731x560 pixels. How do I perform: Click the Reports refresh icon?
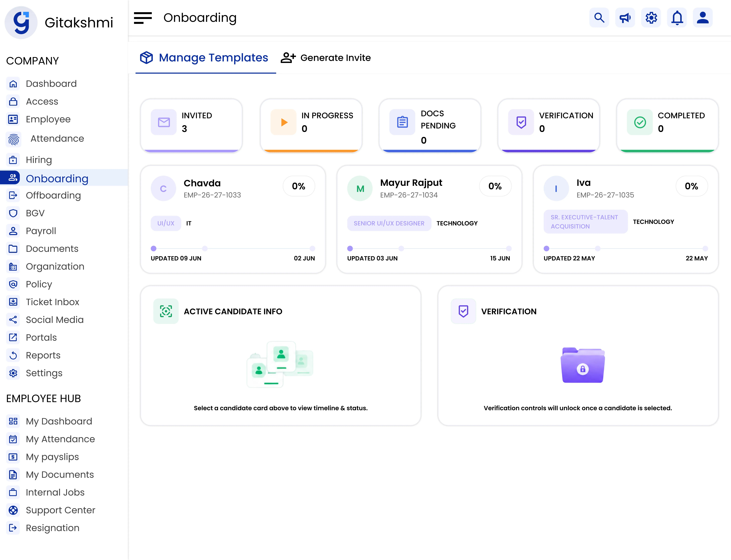tap(13, 355)
